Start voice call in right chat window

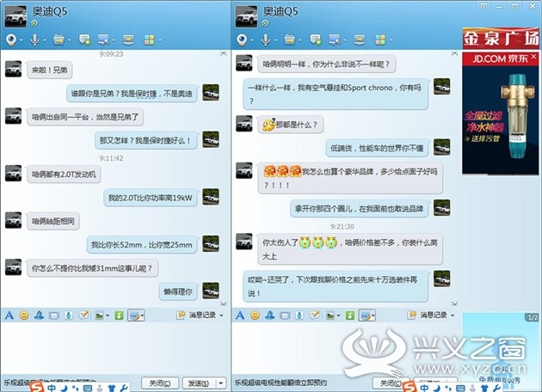tap(265, 40)
